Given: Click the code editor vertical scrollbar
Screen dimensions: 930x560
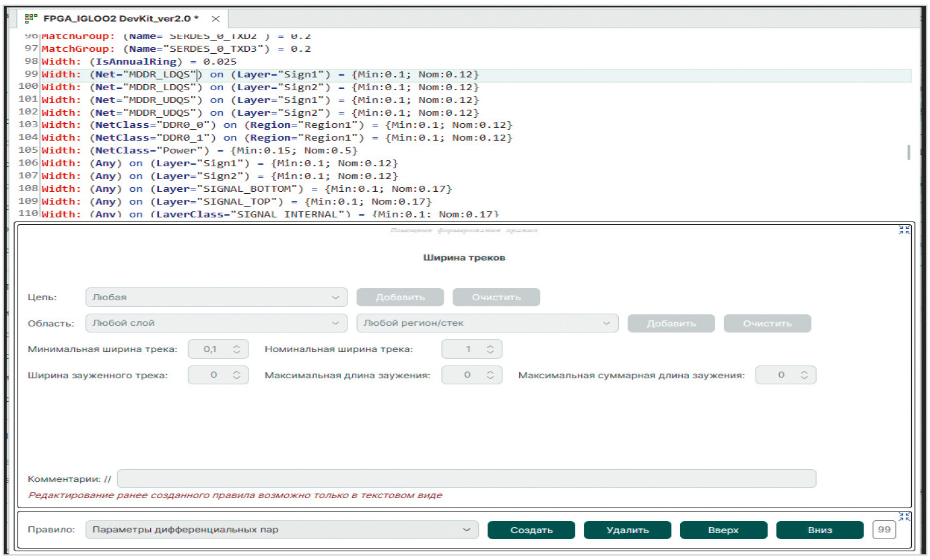Looking at the screenshot, I should click(x=908, y=151).
